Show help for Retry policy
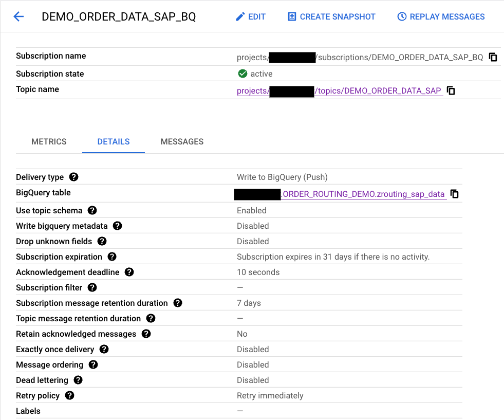 [69, 395]
